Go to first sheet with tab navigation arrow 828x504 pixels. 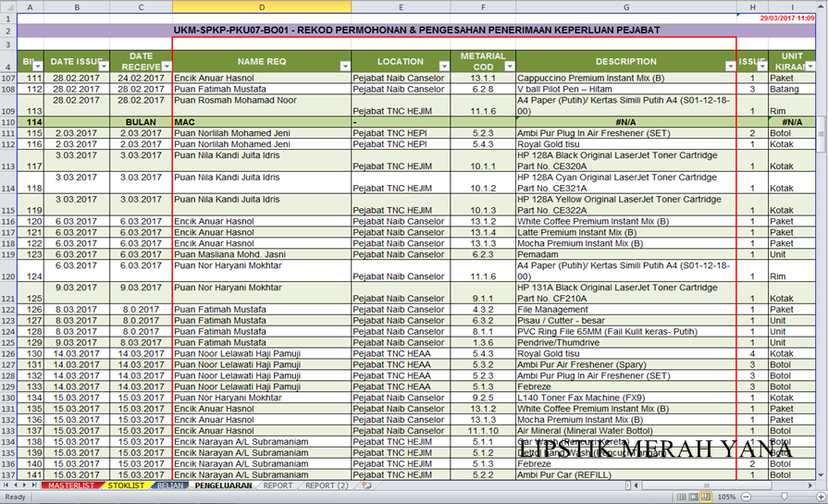[x=6, y=485]
